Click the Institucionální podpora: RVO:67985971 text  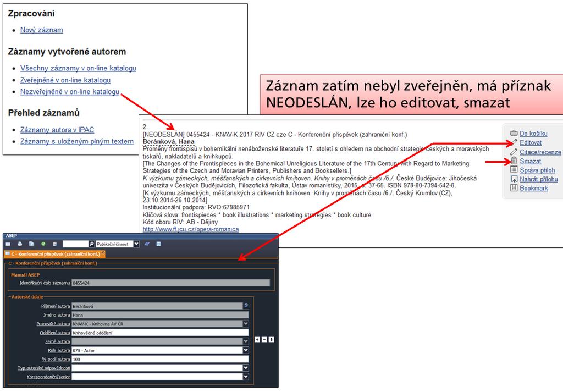pos(196,207)
